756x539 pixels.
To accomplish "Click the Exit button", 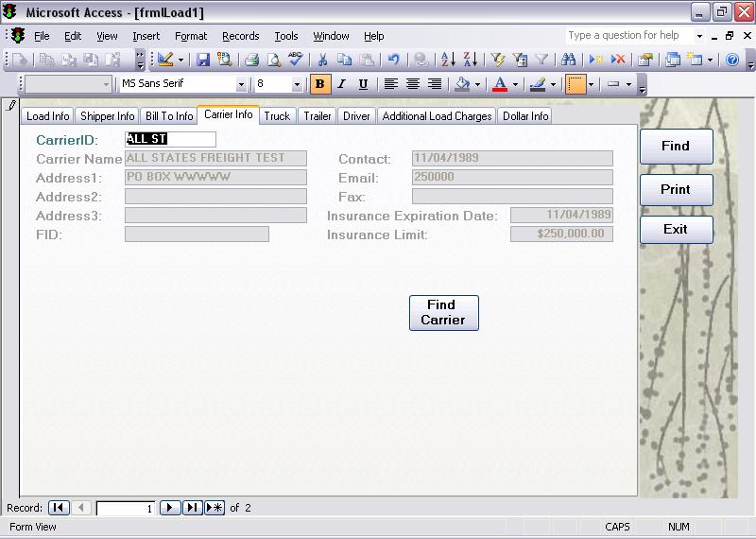I will pyautogui.click(x=675, y=229).
